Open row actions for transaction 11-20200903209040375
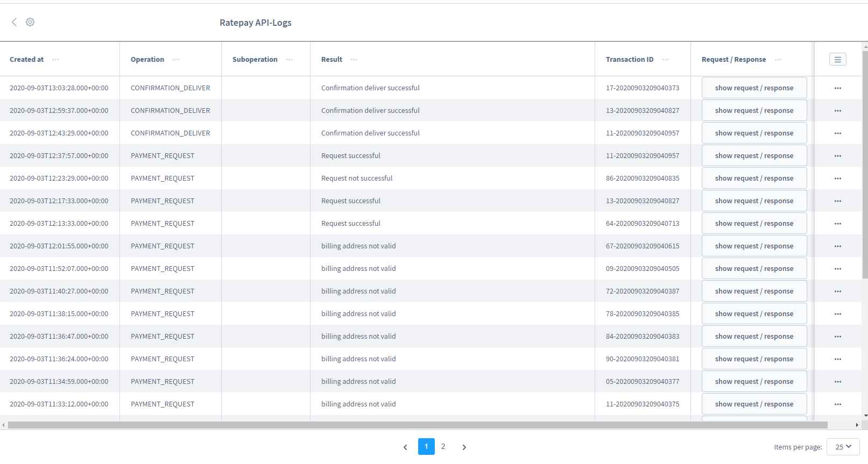Image resolution: width=868 pixels, height=464 pixels. click(838, 404)
